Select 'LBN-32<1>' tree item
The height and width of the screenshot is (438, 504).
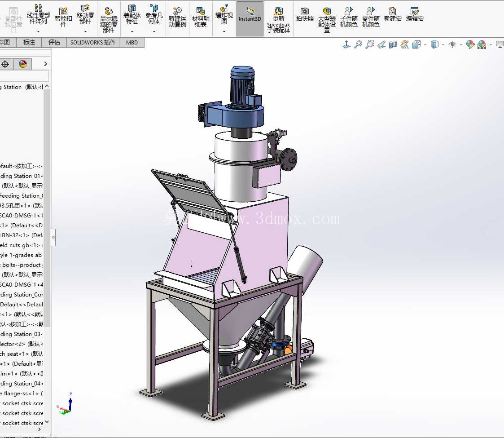[x=21, y=235]
